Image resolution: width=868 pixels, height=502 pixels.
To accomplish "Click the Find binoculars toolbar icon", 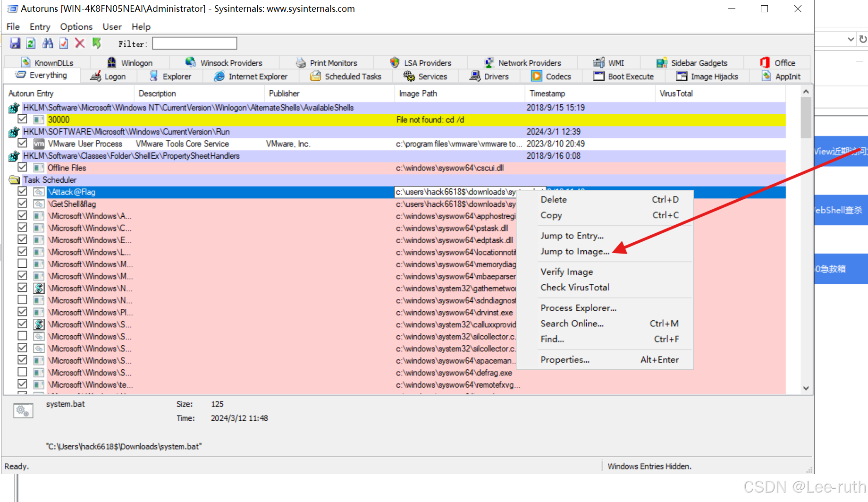I will 48,43.
